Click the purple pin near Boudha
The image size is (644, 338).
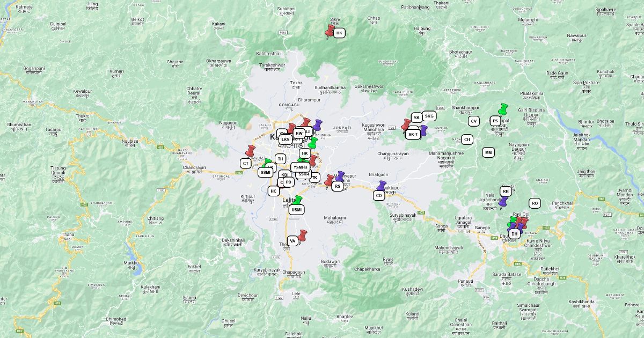[x=318, y=125]
